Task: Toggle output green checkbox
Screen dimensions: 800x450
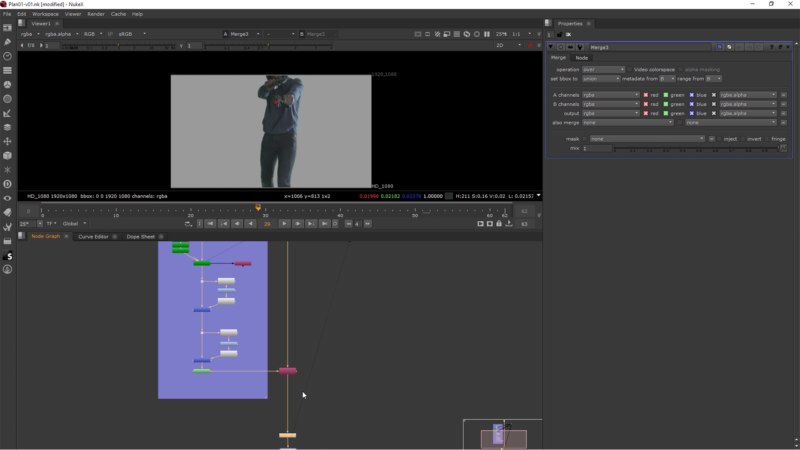Action: [665, 113]
